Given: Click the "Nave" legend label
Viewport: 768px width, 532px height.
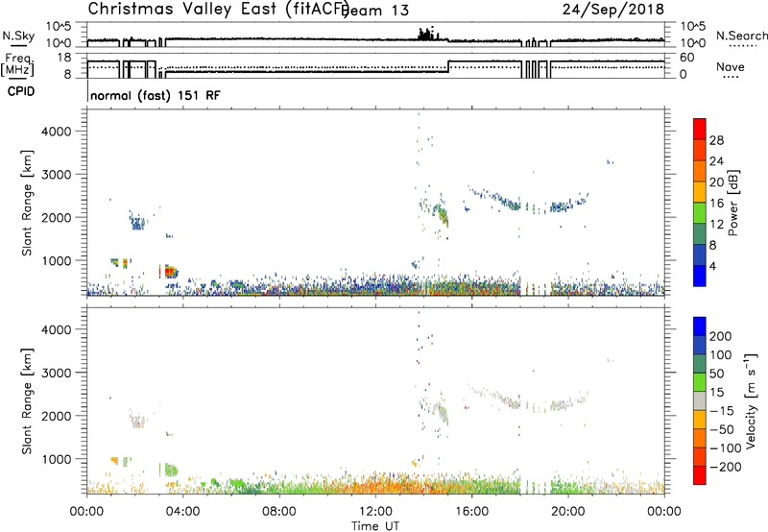Looking at the screenshot, I should (x=731, y=67).
